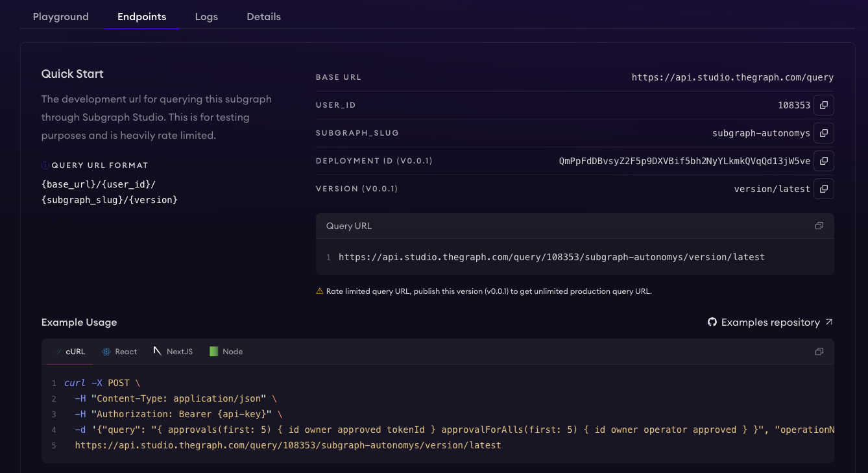Click the NextJS logo icon
The image size is (868, 473).
click(158, 351)
